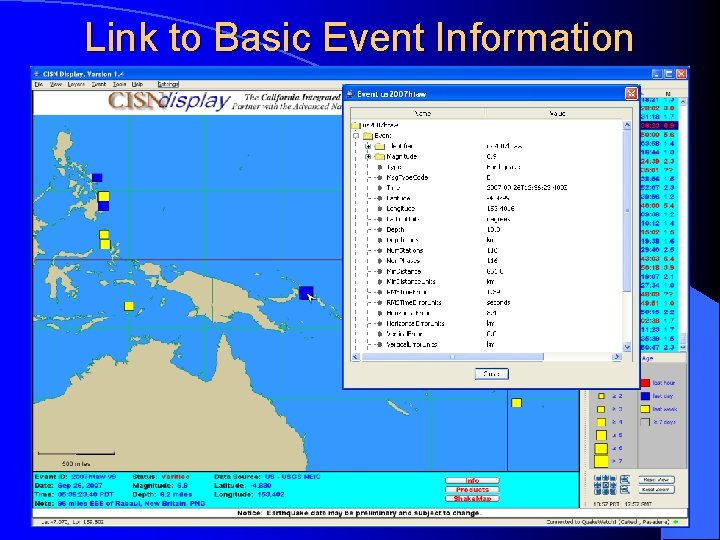Click event list scrollbar up arrow
This screenshot has width=720, height=540.
(683, 101)
